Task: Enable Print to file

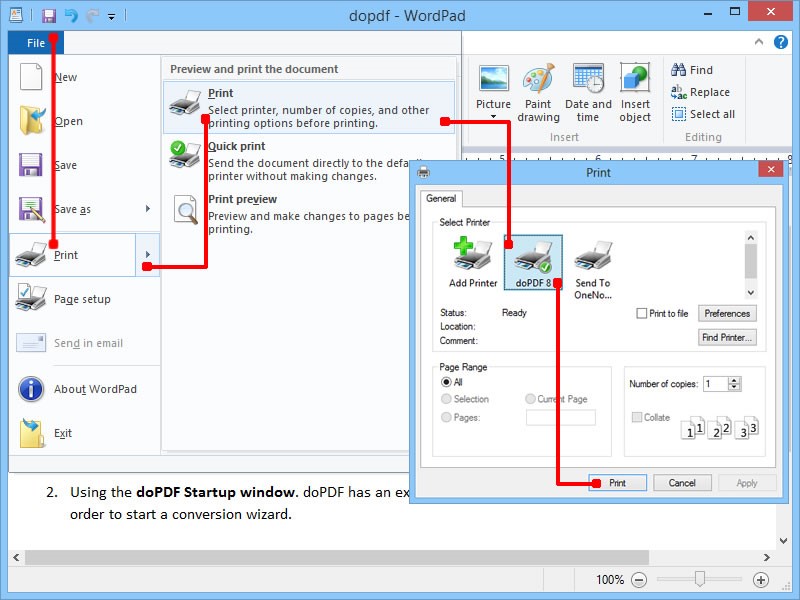Action: (640, 313)
